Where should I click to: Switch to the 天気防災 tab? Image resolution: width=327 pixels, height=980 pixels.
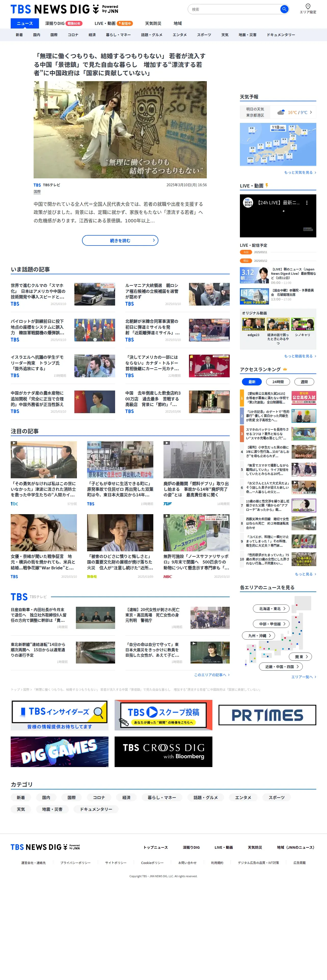[153, 23]
